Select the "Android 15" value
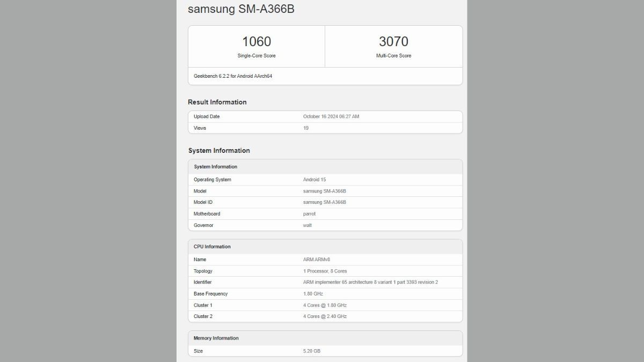The height and width of the screenshot is (362, 644). click(x=314, y=180)
